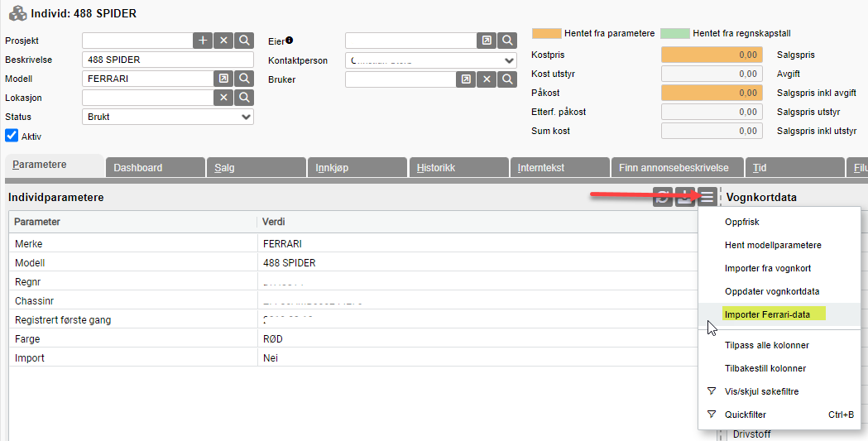Clear the Bruker field

pos(487,79)
